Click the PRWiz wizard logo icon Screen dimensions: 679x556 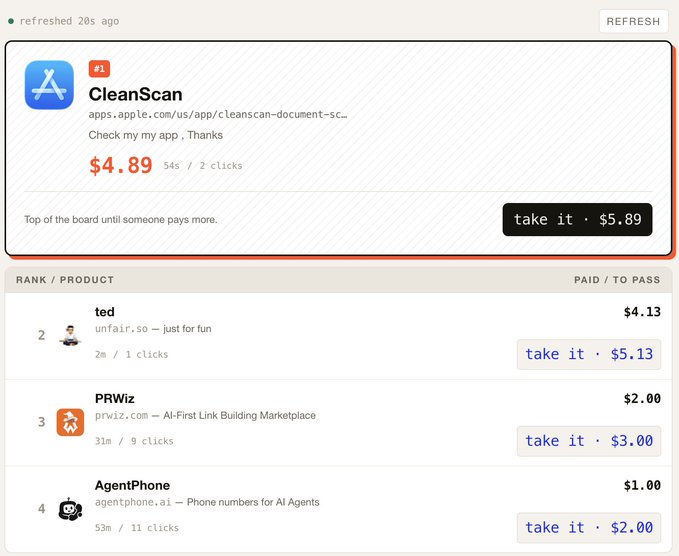coord(70,422)
